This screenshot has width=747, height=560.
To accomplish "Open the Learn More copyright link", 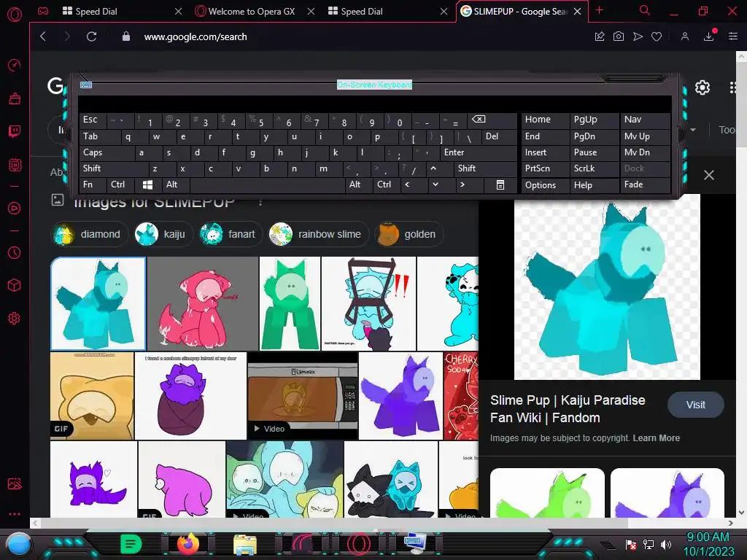I will click(x=656, y=438).
